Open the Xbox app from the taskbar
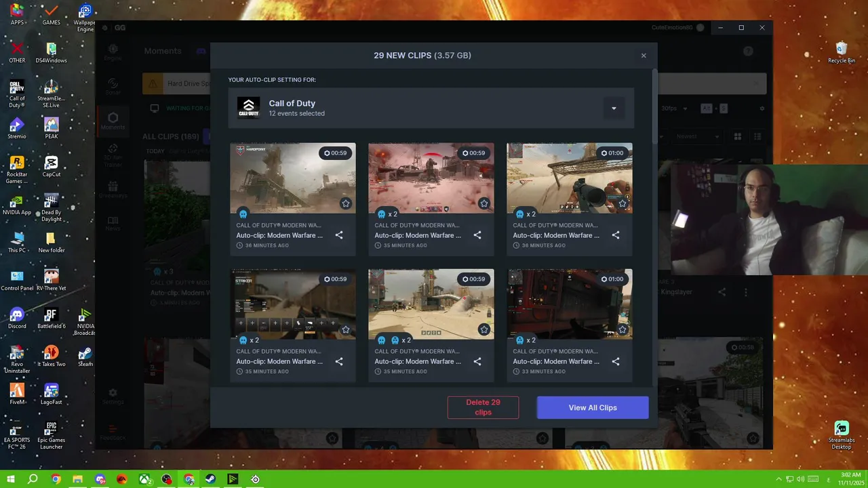Image resolution: width=868 pixels, height=488 pixels. coord(144,479)
